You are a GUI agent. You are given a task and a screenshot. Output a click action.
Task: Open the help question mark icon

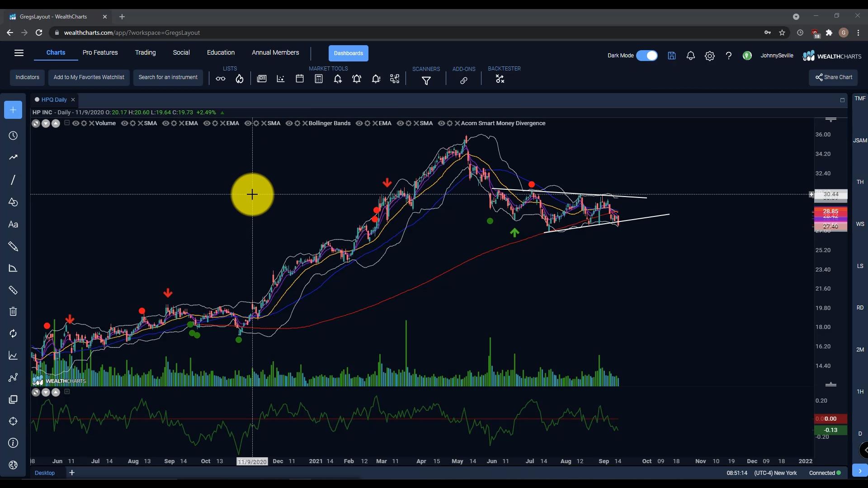pyautogui.click(x=729, y=56)
